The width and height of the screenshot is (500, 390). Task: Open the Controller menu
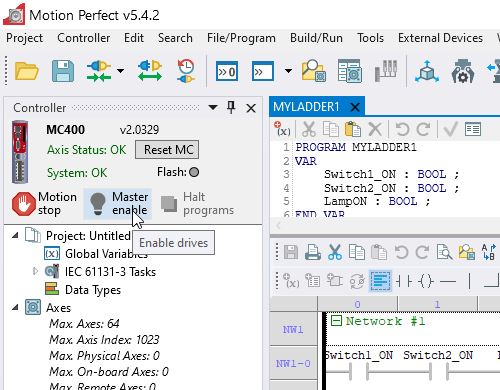(83, 38)
